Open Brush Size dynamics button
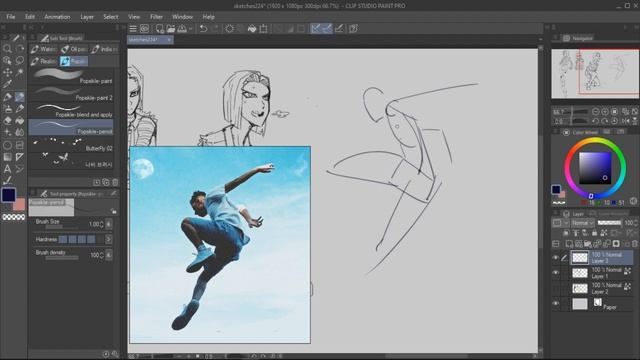Screen dimensions: 640x360 click(x=109, y=224)
